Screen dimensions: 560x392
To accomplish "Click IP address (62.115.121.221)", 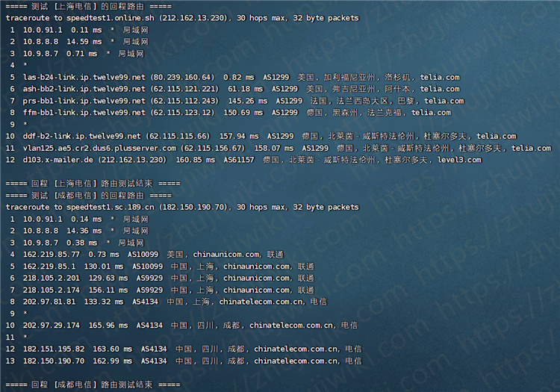I will click(184, 89).
